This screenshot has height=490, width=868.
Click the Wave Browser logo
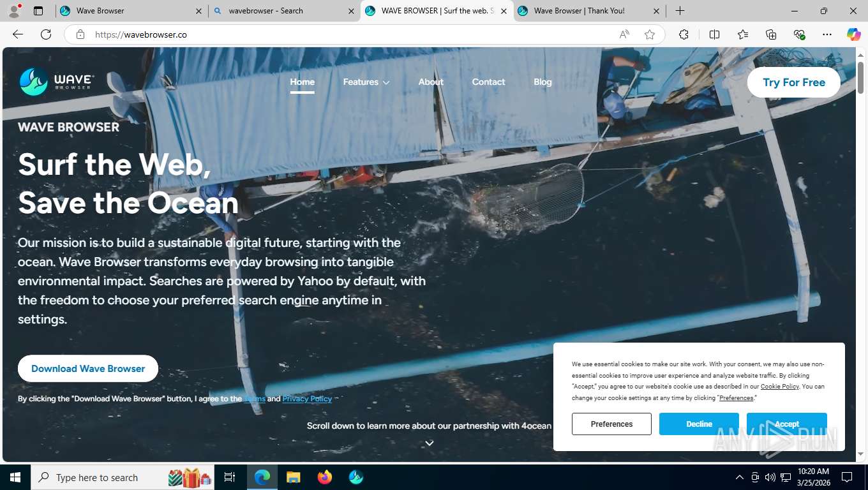pos(57,82)
